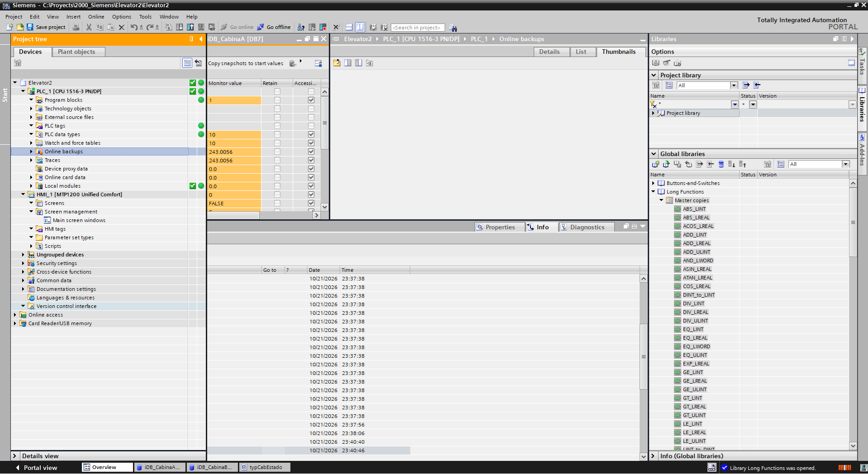Click the Print icon in main toolbar
This screenshot has width=868, height=474.
tap(76, 27)
